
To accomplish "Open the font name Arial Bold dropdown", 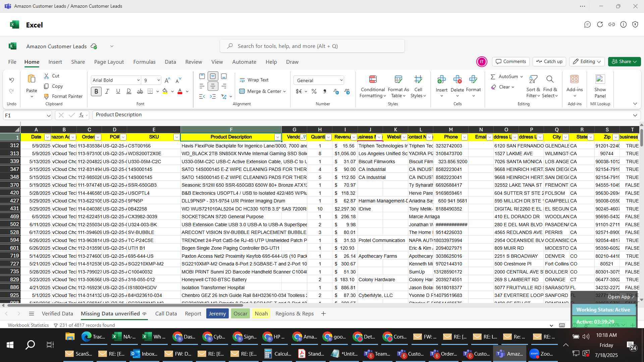I will coord(138,80).
